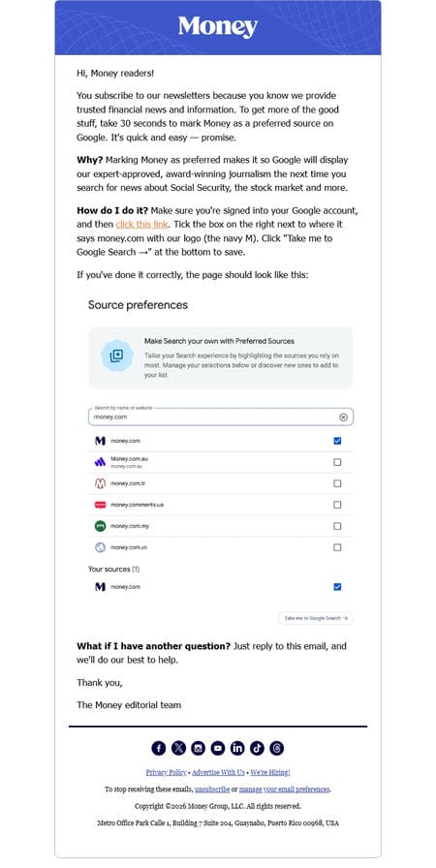Screen dimensions: 436x868
Task: Open Money's X (Twitter) icon
Action: click(178, 749)
